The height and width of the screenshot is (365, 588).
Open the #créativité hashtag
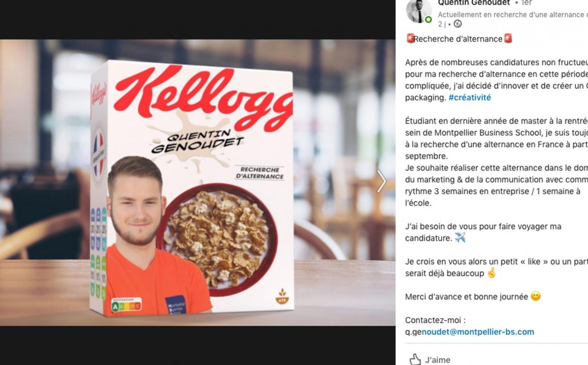point(469,98)
